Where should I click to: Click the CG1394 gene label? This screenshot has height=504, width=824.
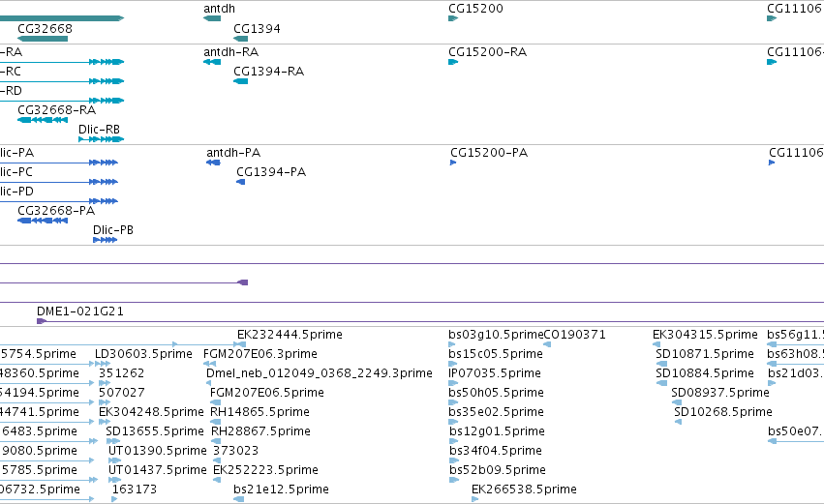pyautogui.click(x=257, y=28)
